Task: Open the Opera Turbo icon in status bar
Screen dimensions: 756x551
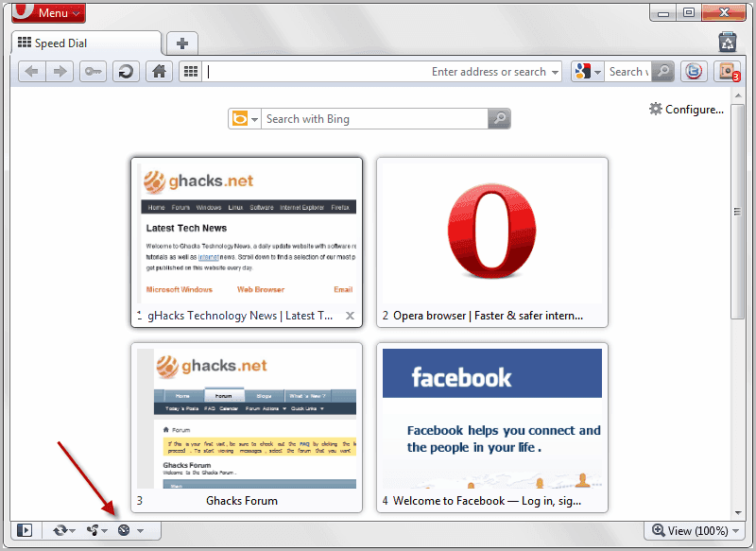Action: pyautogui.click(x=124, y=530)
